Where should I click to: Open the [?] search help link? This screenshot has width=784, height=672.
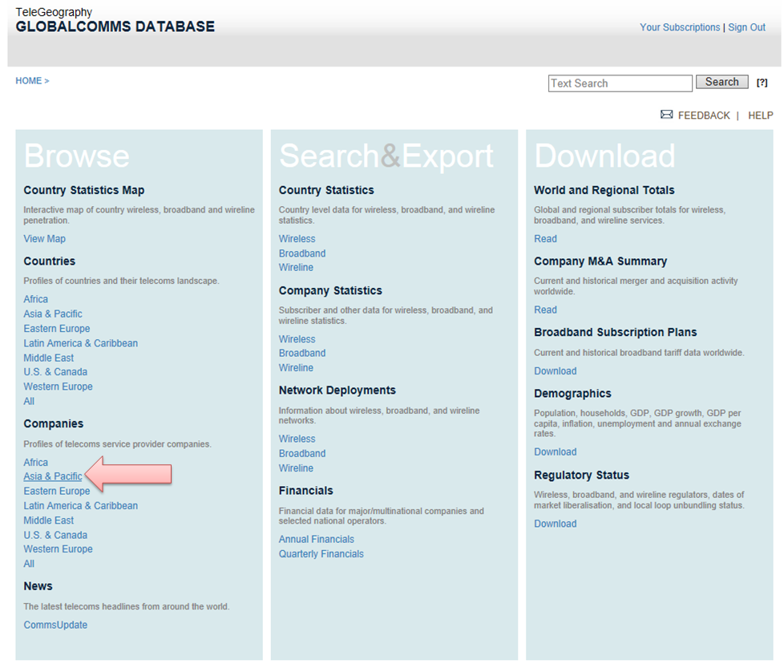point(762,83)
